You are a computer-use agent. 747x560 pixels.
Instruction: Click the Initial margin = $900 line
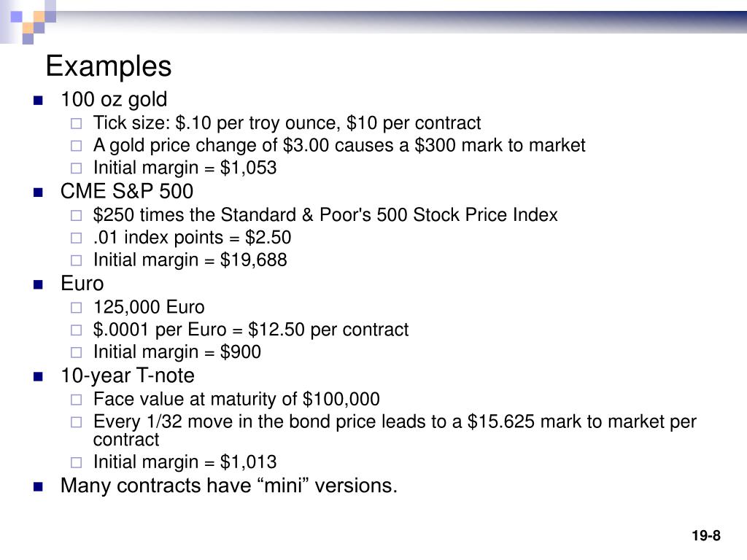click(177, 352)
